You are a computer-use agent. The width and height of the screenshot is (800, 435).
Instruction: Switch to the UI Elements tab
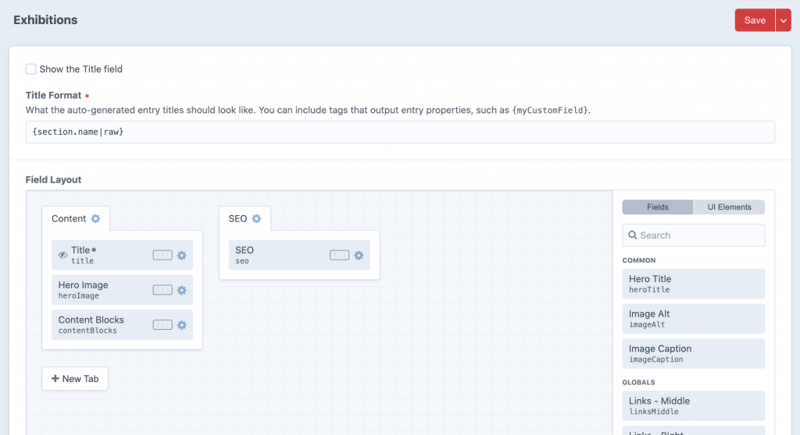click(729, 207)
